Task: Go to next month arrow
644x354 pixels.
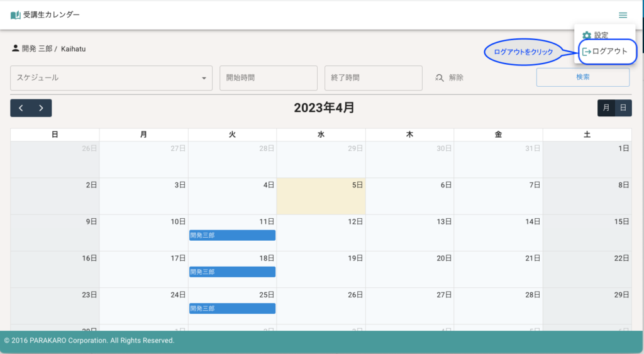Action: 41,108
